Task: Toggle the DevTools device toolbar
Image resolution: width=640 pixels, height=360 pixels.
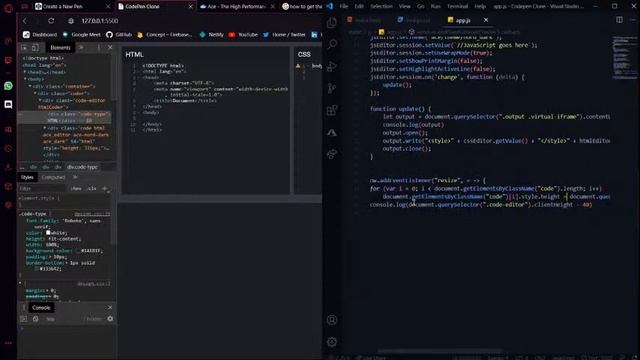Action: click(x=36, y=48)
